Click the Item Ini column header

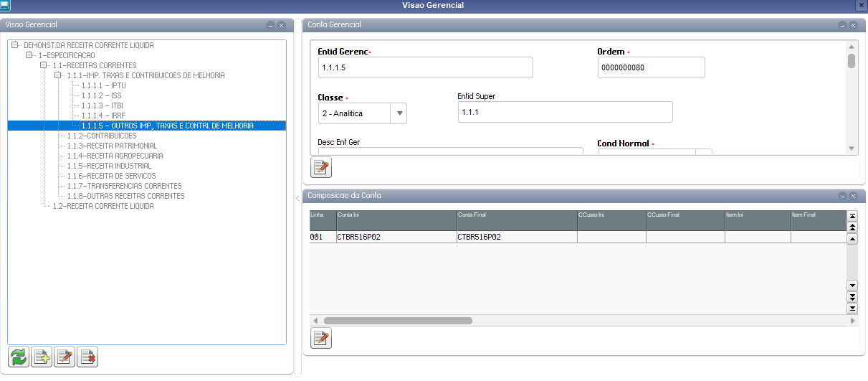pyautogui.click(x=757, y=220)
